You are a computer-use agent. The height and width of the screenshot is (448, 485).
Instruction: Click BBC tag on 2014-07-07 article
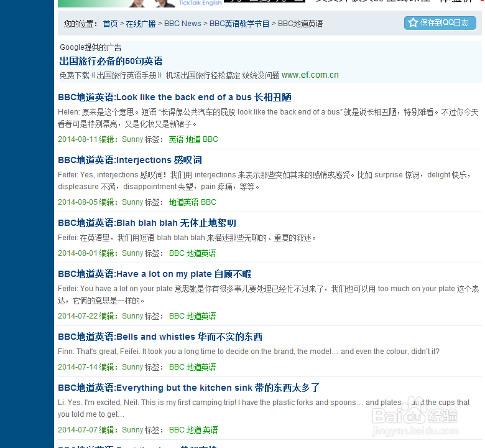[177, 430]
